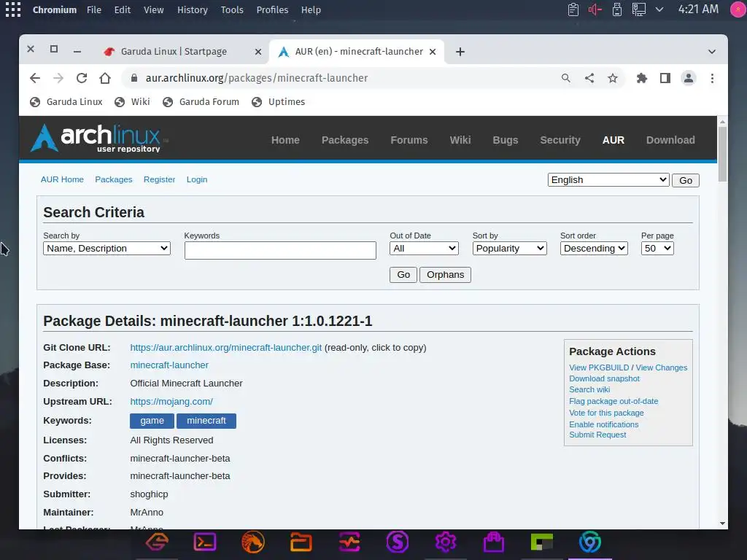This screenshot has height=560, width=747.
Task: Select the AUR minecraft-launcher tab
Action: point(357,52)
